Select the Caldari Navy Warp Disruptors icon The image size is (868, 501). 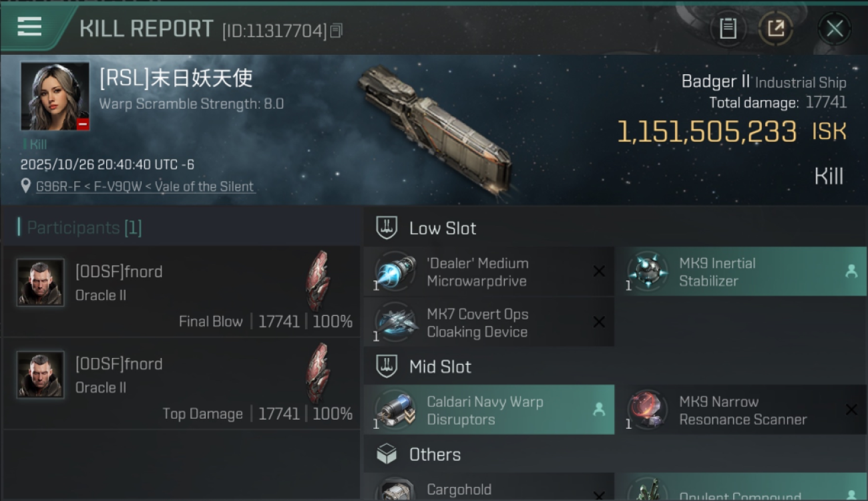click(x=395, y=410)
